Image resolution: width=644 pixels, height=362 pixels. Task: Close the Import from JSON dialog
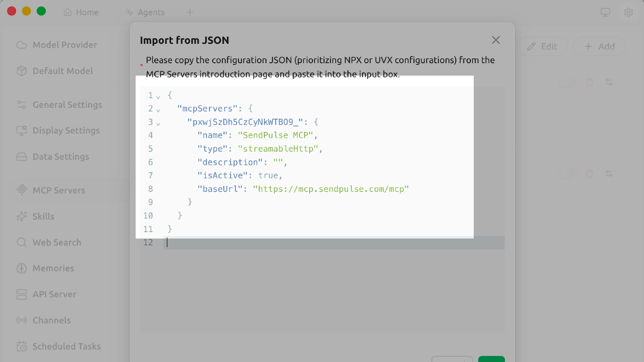496,40
